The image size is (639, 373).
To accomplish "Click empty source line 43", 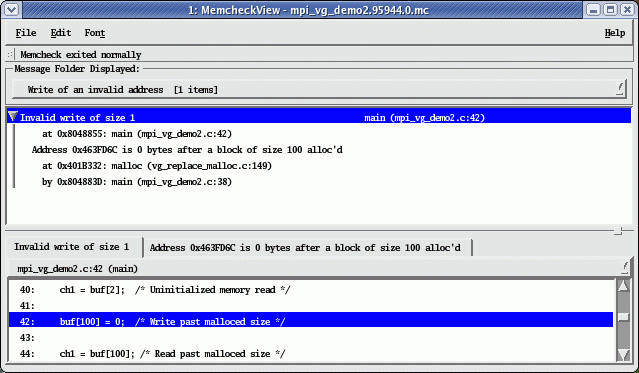I will click(311, 338).
